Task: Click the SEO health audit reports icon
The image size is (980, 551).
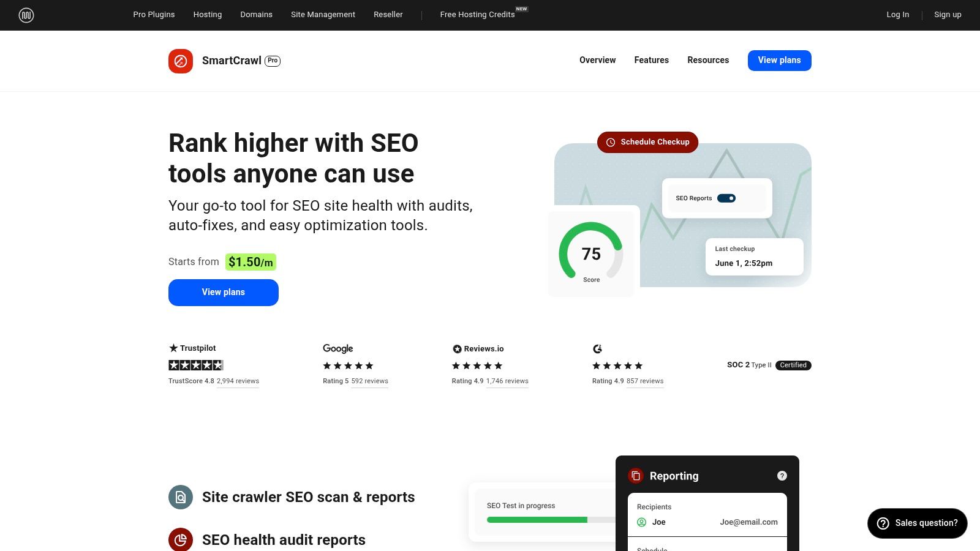Action: [180, 539]
